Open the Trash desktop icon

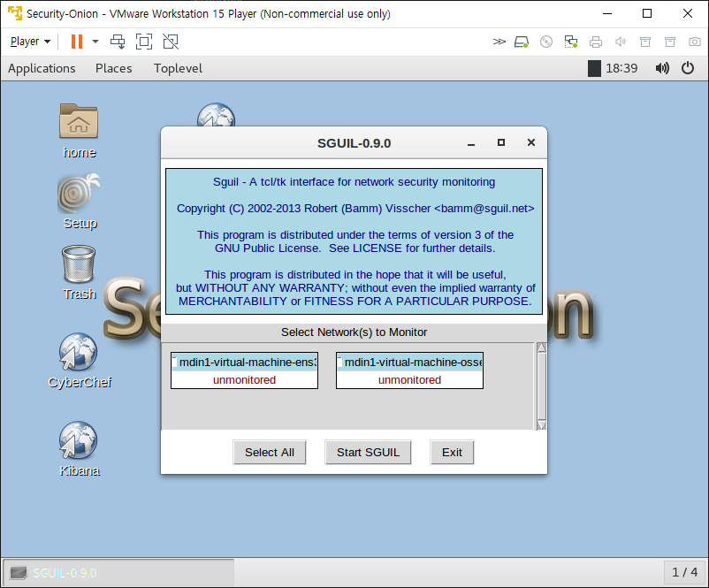coord(80,272)
